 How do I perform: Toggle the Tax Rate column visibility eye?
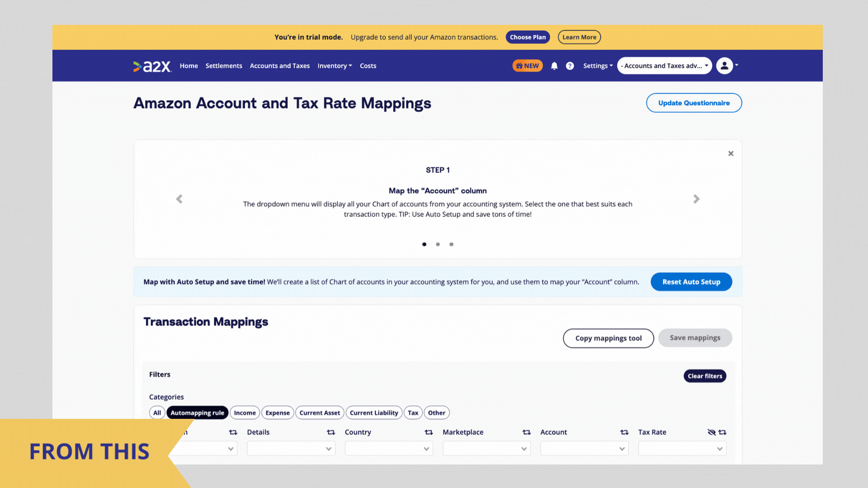712,432
